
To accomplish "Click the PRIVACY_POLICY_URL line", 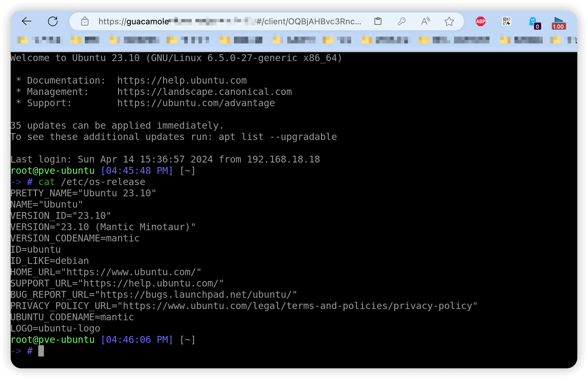I will (244, 306).
